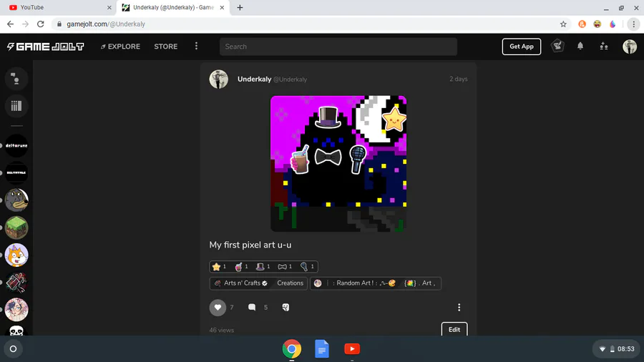644x362 pixels.
Task: Select the Underkaly Game Jolt browser tab
Action: pyautogui.click(x=173, y=7)
